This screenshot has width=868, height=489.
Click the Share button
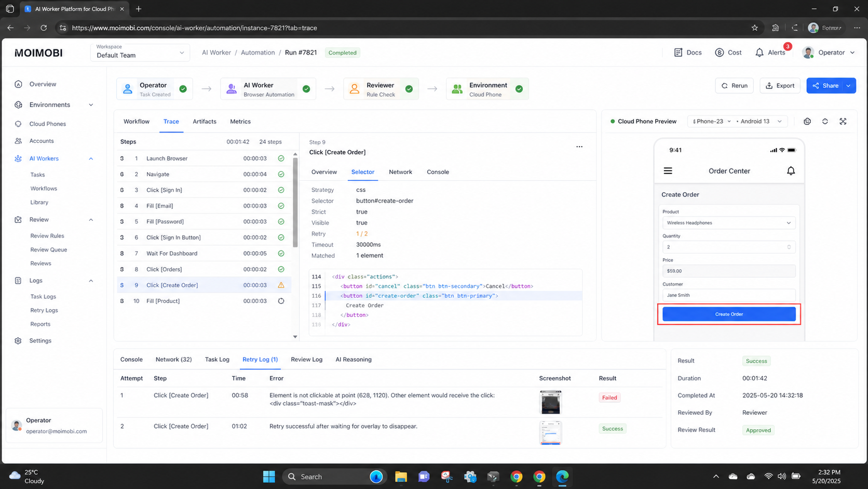pyautogui.click(x=825, y=86)
